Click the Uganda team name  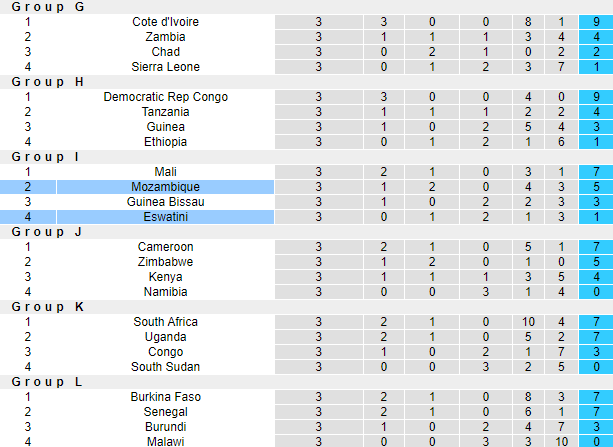coord(165,337)
